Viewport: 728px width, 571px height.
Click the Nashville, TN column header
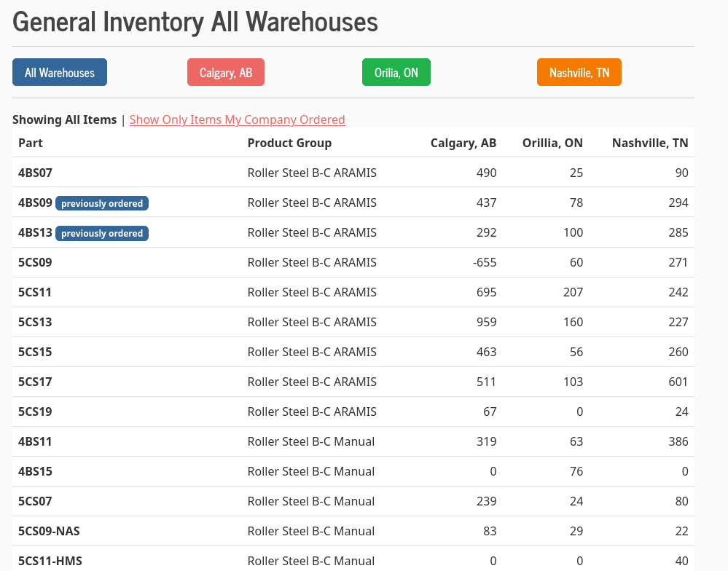[650, 143]
